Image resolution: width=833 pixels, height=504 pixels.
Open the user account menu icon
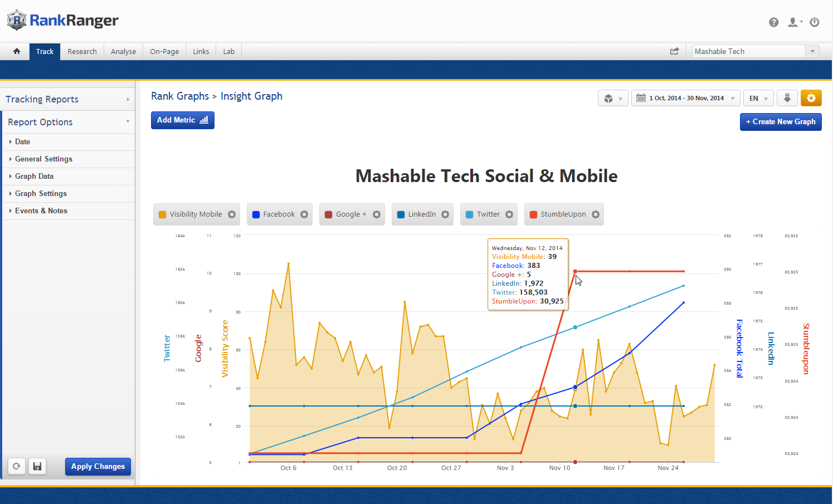pos(795,22)
